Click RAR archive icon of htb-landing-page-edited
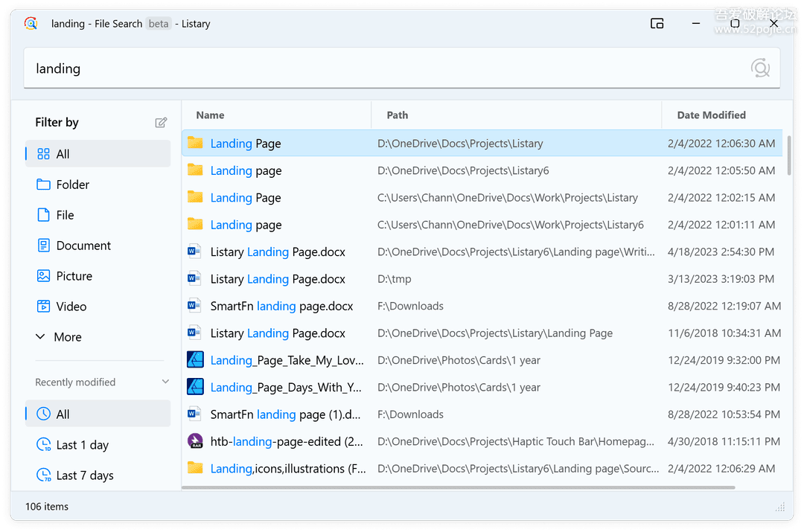The image size is (804, 532). [195, 441]
